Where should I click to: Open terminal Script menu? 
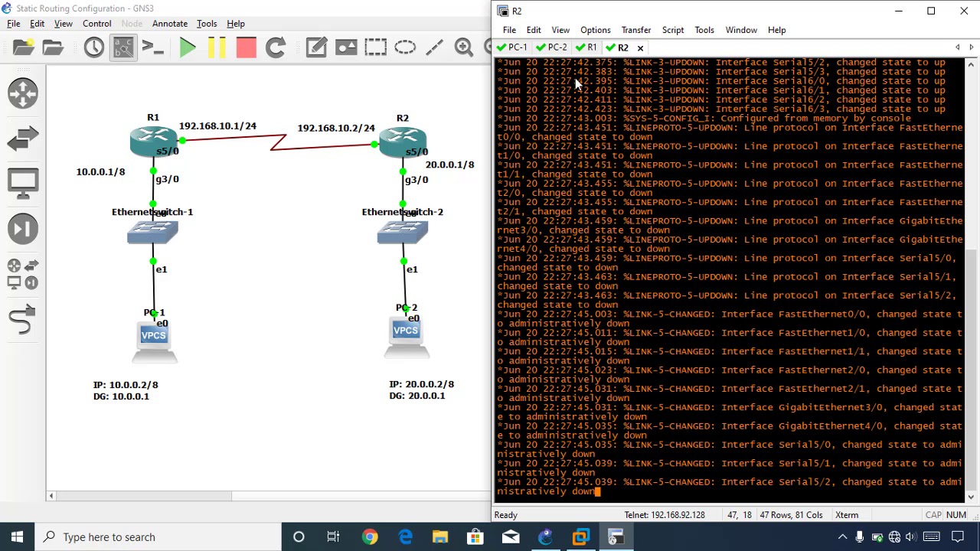point(673,30)
